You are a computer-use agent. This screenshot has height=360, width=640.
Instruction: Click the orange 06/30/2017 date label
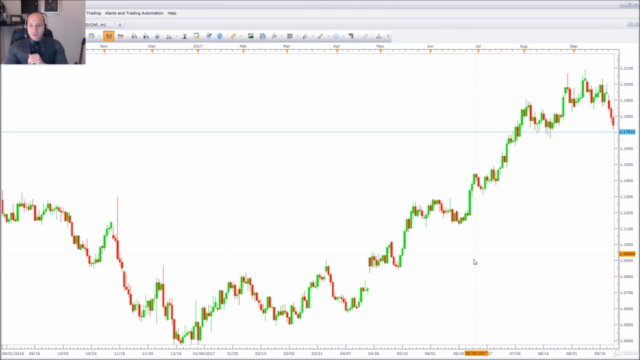click(476, 353)
